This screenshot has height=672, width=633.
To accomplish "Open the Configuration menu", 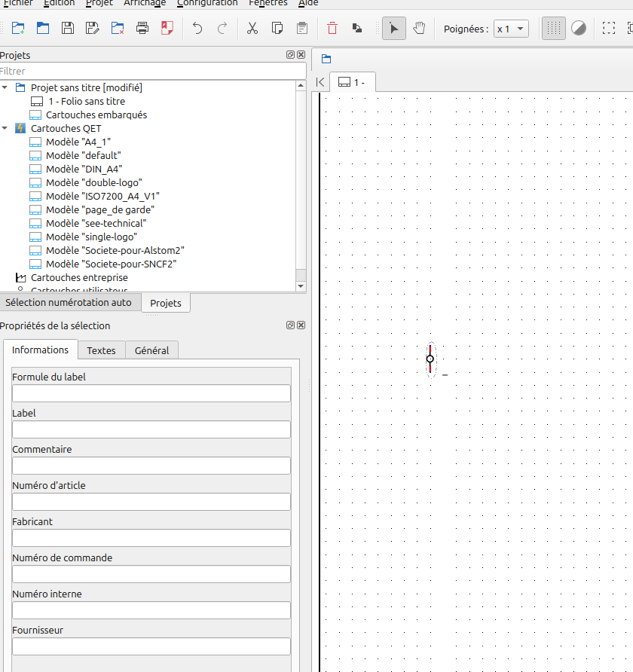I will coord(207,3).
